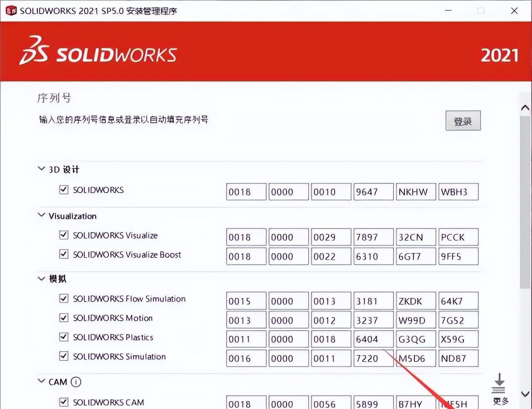Click Visualize Boost serial field 6GT7

[x=416, y=256]
